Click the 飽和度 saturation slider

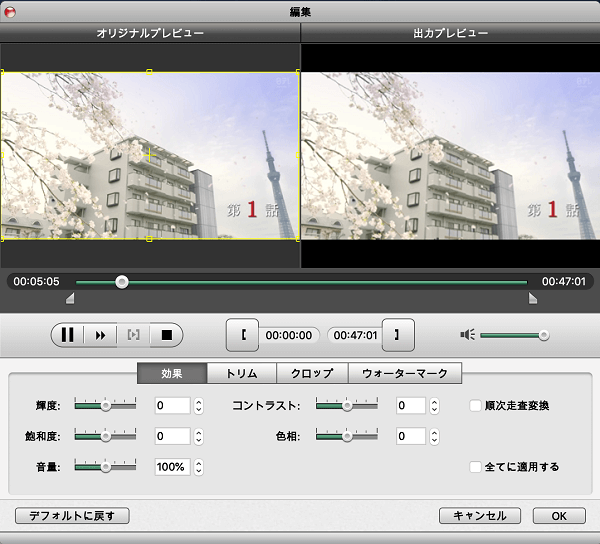pyautogui.click(x=105, y=436)
